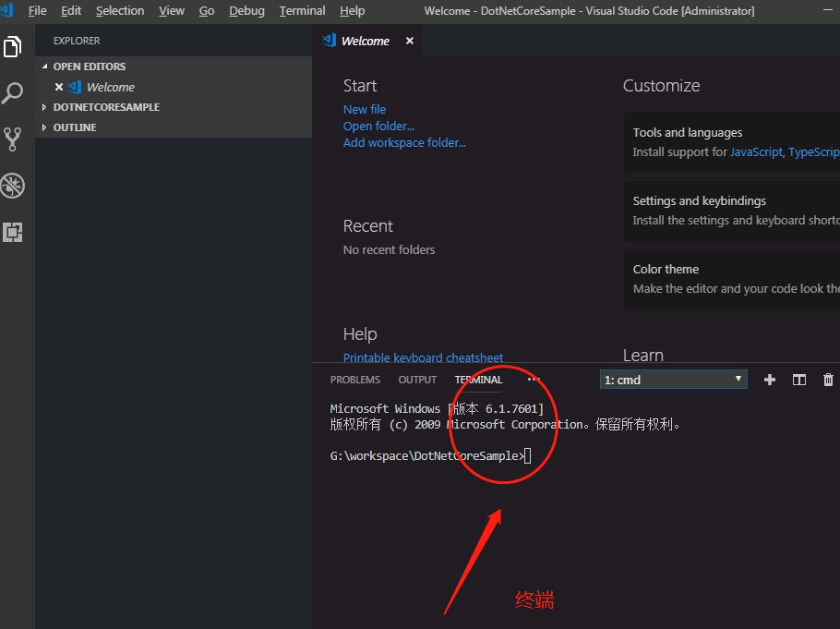Expand the DOTNETCORESAMPLE folder section

(x=105, y=107)
